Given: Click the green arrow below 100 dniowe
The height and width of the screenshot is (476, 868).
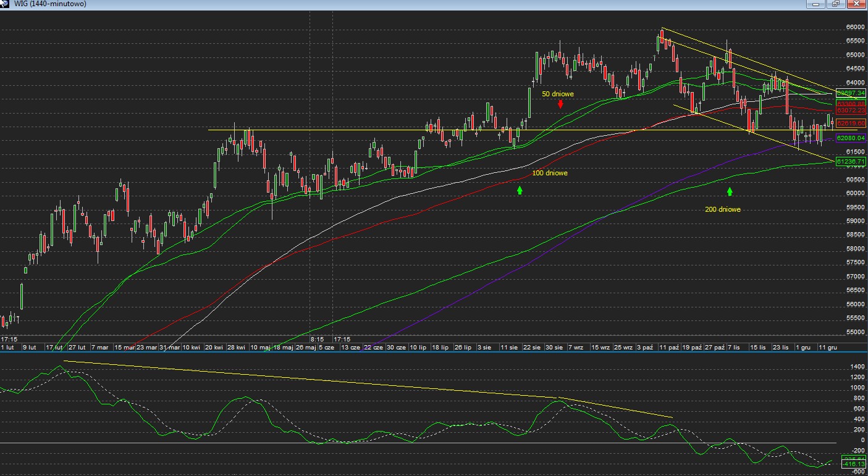Looking at the screenshot, I should 520,191.
